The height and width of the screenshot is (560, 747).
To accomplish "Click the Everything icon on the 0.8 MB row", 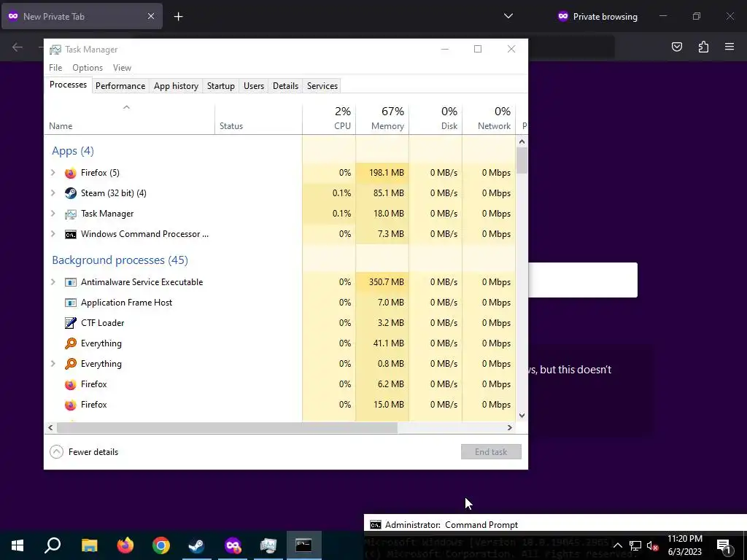I will (71, 364).
